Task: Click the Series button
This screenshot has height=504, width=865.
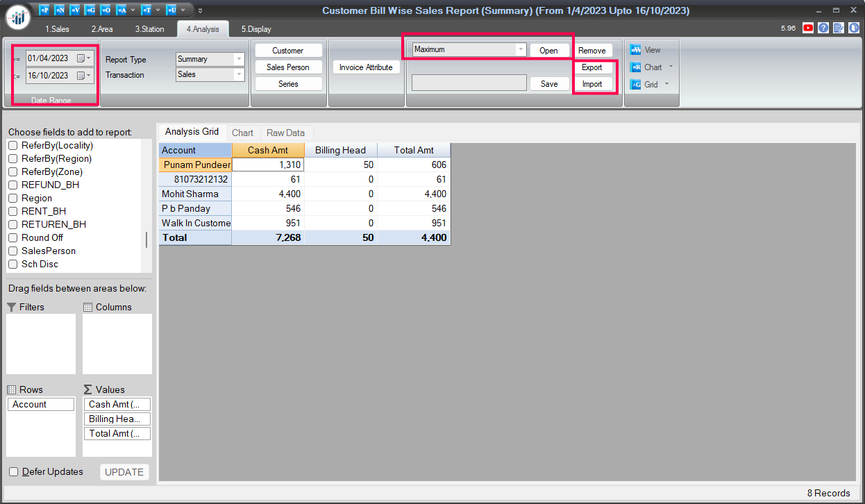Action: click(x=288, y=84)
